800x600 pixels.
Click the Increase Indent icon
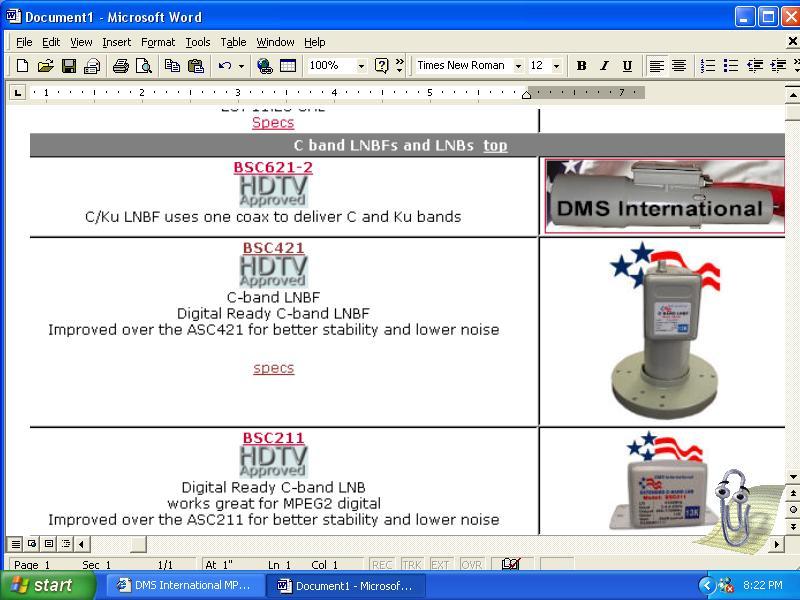coord(778,66)
